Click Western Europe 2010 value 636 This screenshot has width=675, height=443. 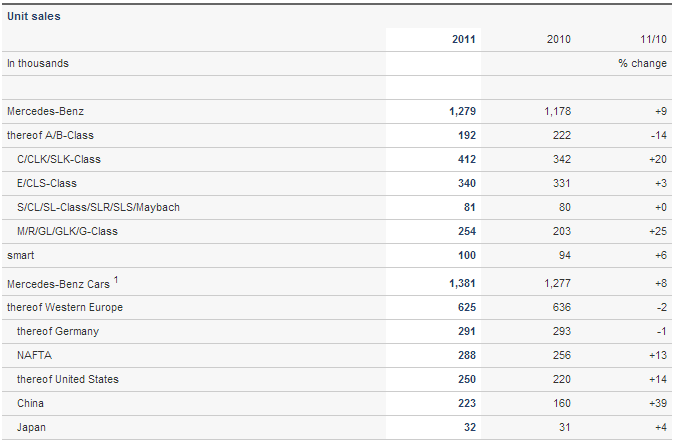point(562,307)
